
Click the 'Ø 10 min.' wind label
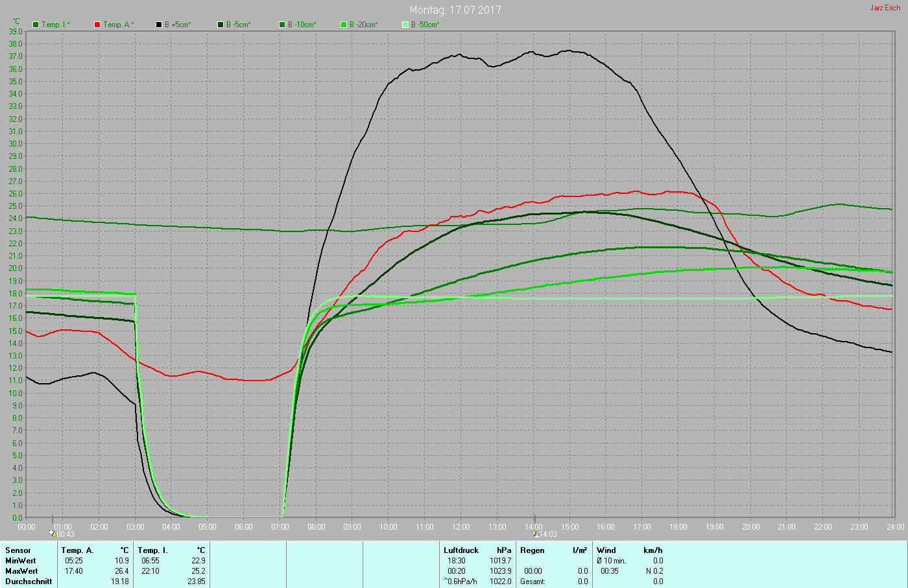(x=611, y=561)
